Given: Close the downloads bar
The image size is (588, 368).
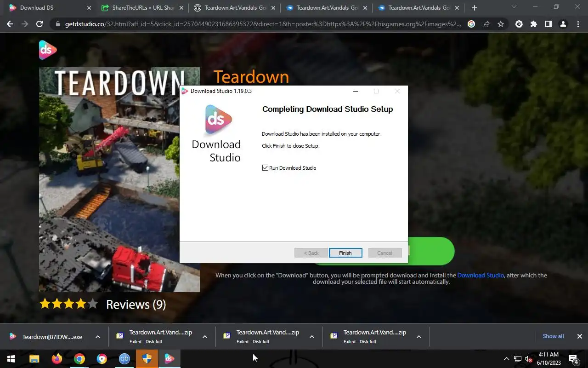Looking at the screenshot, I should [580, 336].
